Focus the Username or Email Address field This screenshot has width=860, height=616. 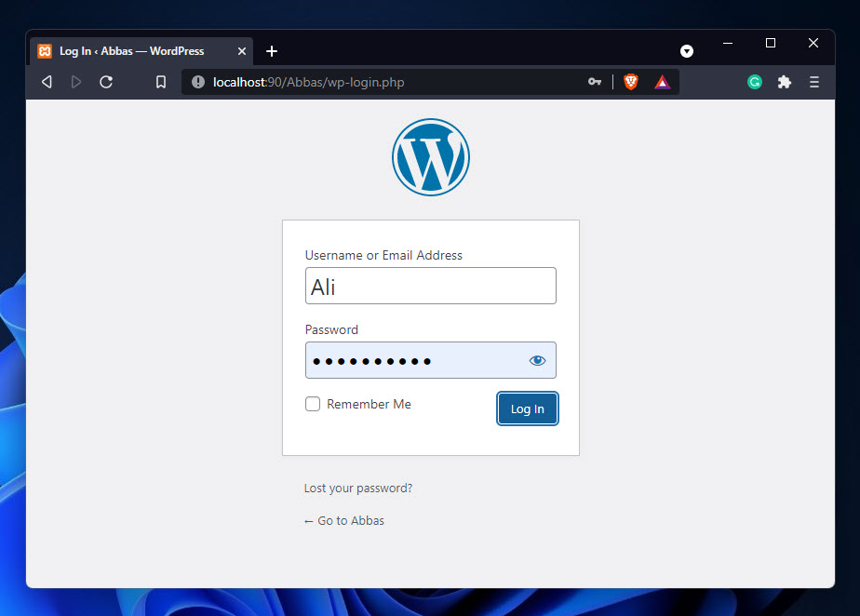431,286
